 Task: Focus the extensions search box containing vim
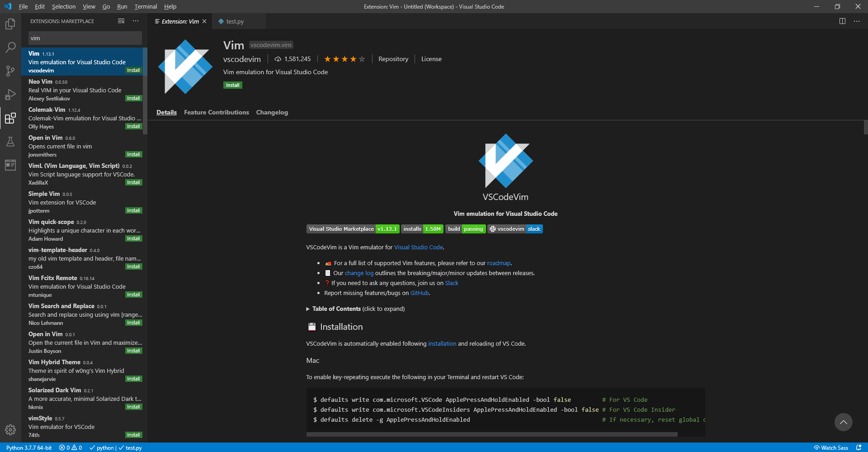(x=85, y=38)
